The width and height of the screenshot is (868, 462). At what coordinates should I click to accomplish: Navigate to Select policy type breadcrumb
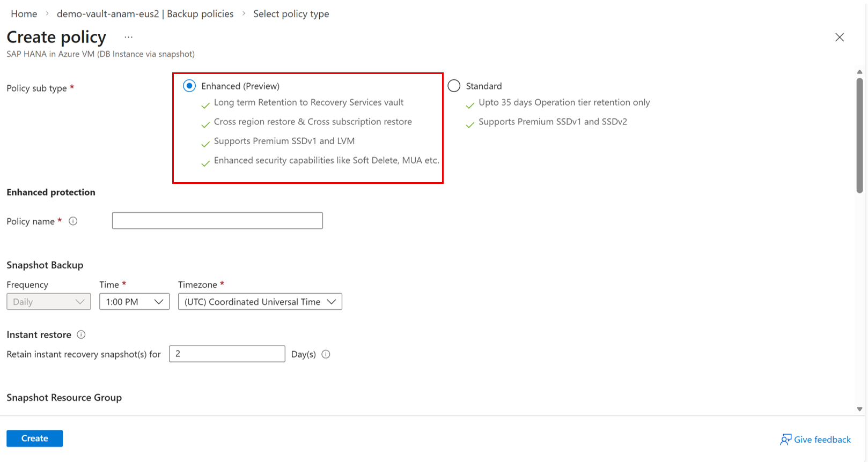(291, 14)
